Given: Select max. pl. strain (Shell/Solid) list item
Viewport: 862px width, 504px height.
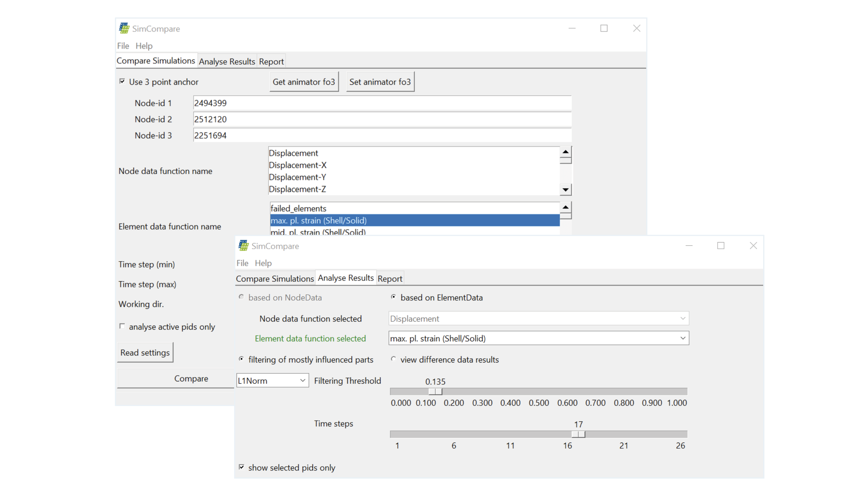Looking at the screenshot, I should click(x=415, y=221).
